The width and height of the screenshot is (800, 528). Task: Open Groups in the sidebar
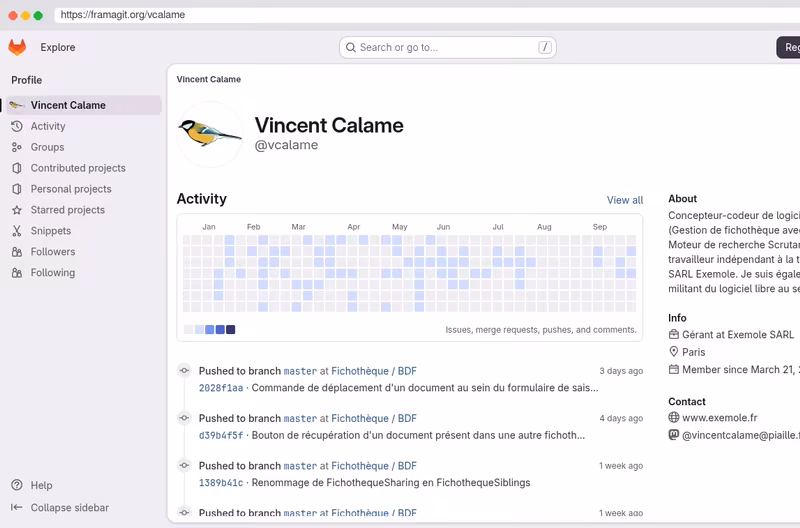click(x=84, y=147)
